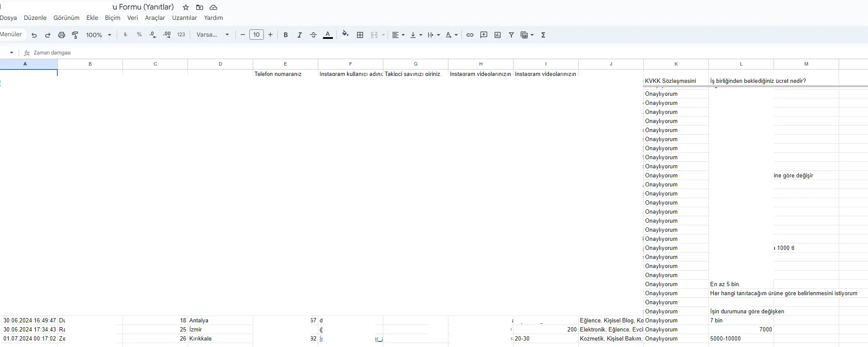The image size is (868, 347).
Task: Decrease decimal places
Action: [153, 35]
